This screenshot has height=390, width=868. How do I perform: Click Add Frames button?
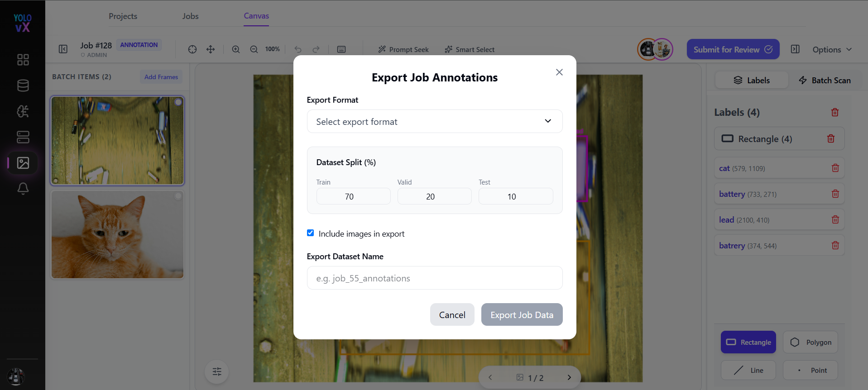(x=161, y=77)
